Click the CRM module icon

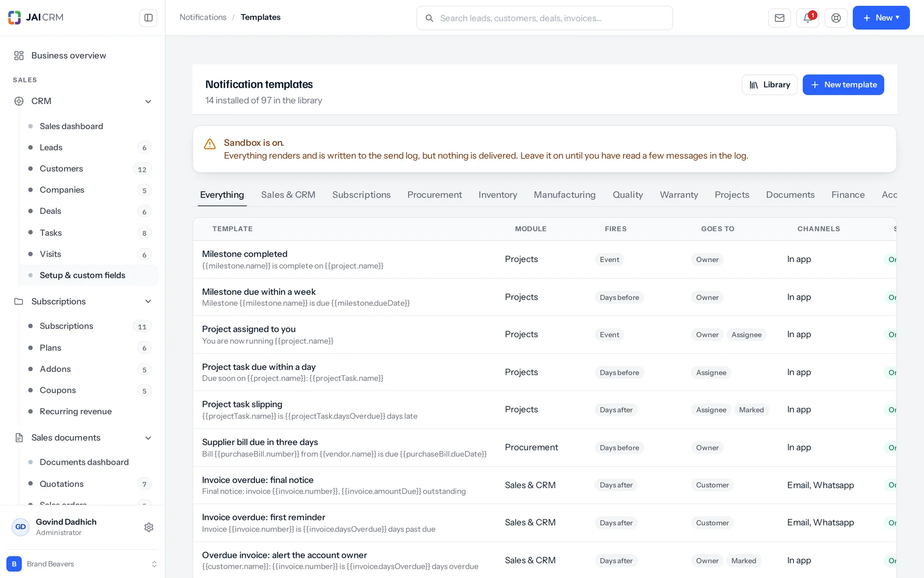[x=19, y=101]
